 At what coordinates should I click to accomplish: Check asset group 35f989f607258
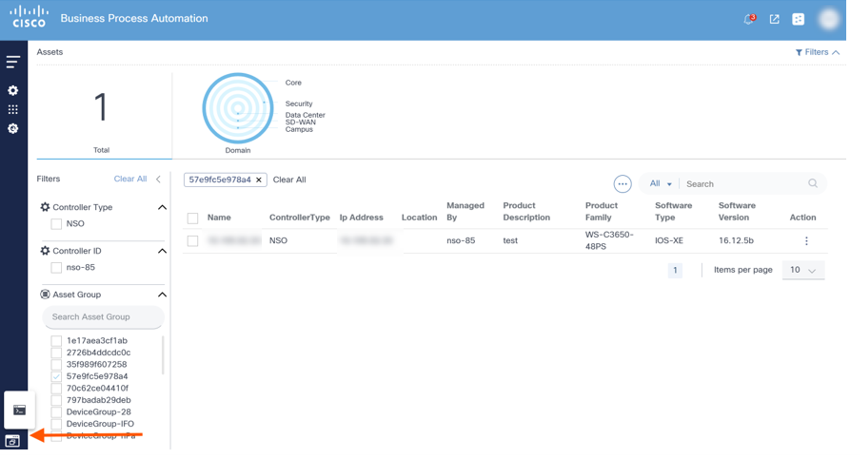(x=56, y=365)
